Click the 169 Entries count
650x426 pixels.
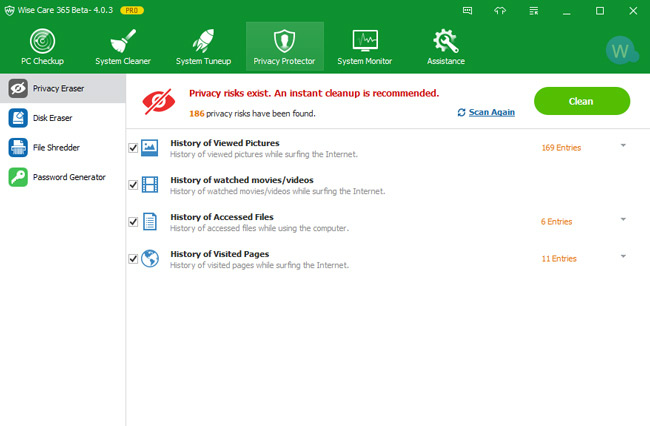561,148
